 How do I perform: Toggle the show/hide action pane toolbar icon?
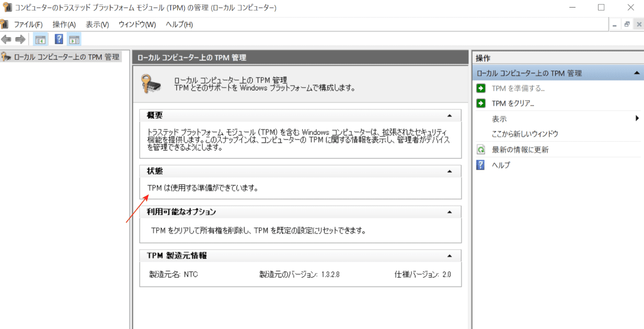74,40
